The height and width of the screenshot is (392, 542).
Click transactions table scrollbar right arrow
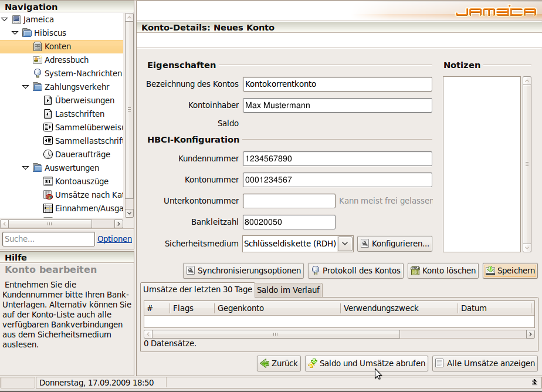tap(530, 334)
